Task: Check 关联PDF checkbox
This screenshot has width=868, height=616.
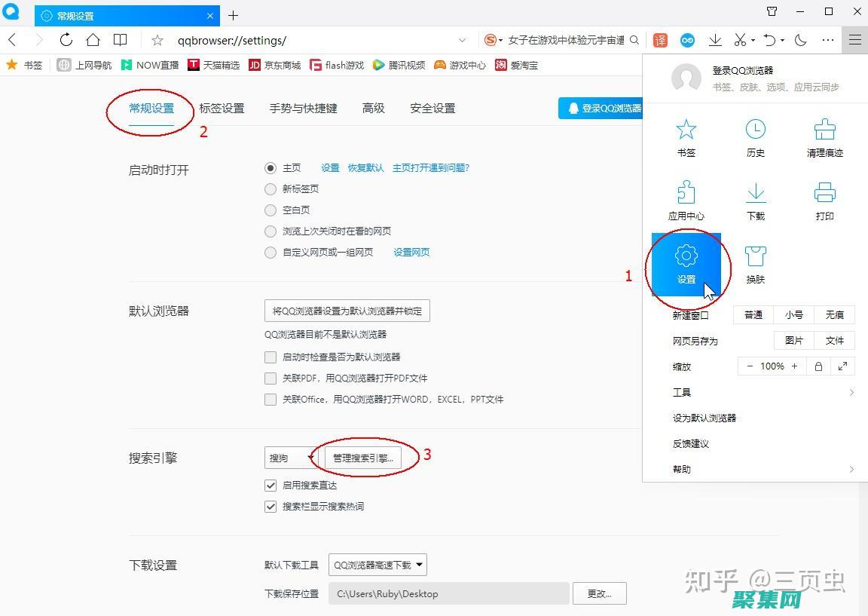Action: pos(270,378)
